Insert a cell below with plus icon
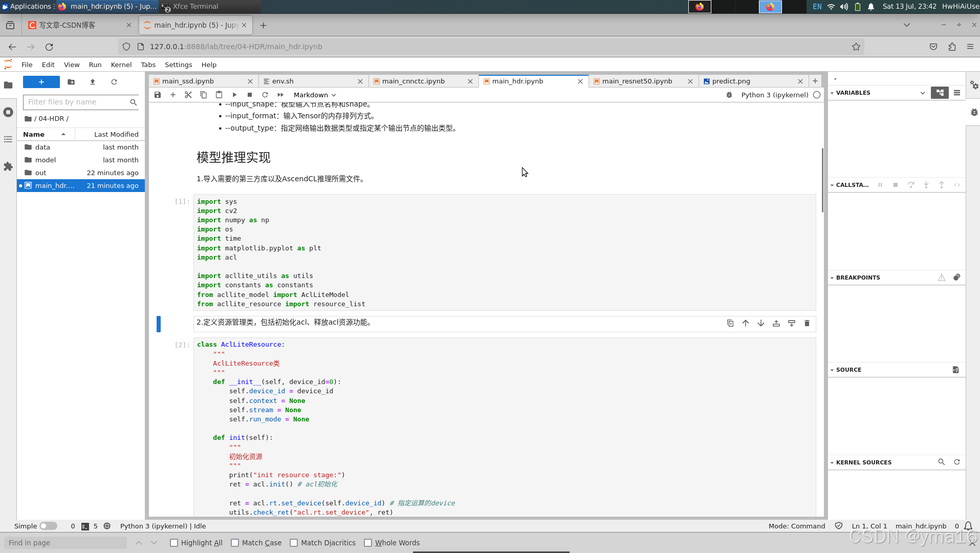 tap(173, 95)
